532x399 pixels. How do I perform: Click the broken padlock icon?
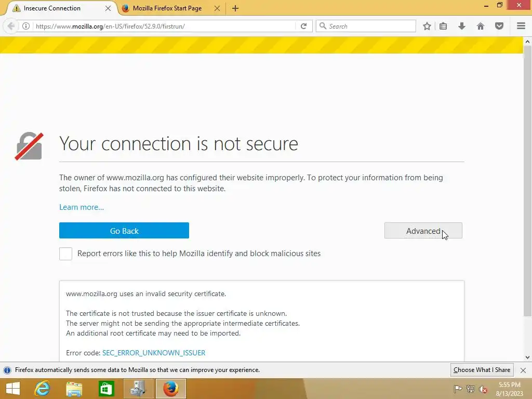coord(29,146)
